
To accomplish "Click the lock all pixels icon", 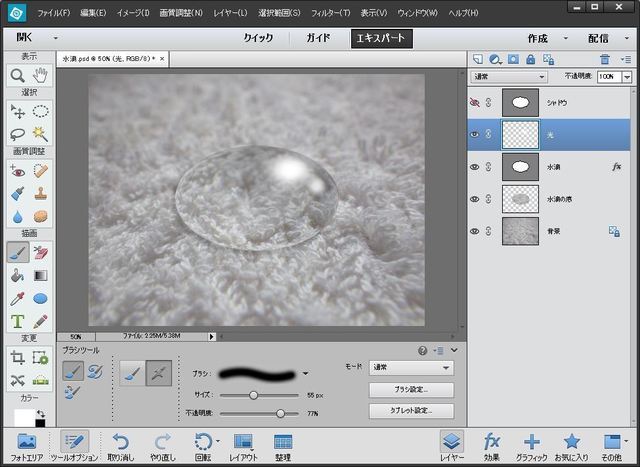I will pyautogui.click(x=531, y=59).
